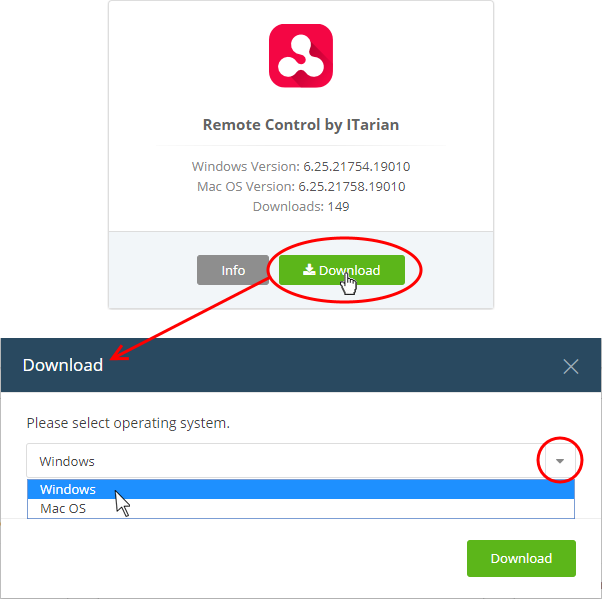Select the version number 6.25.21754.19010
This screenshot has width=602, height=599.
tap(357, 167)
